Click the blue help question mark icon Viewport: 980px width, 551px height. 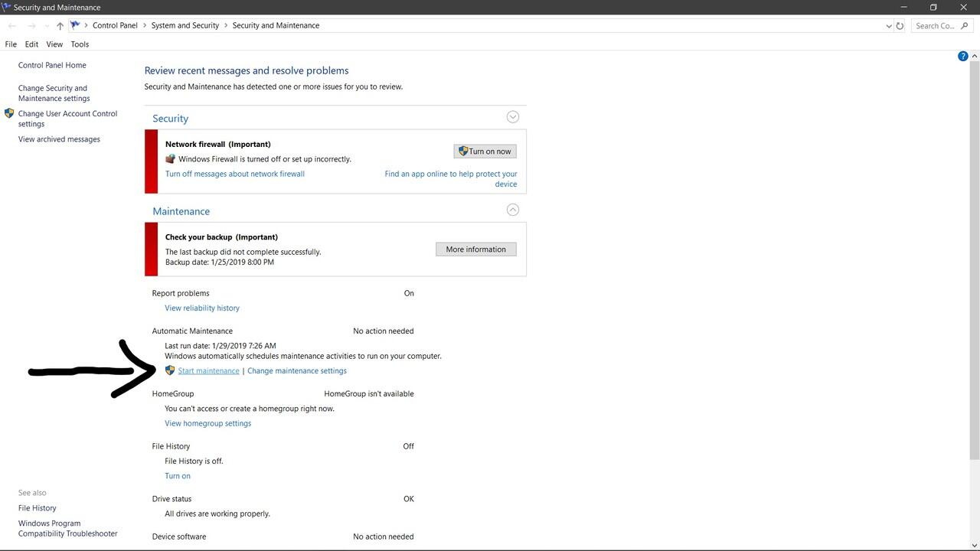coord(962,56)
